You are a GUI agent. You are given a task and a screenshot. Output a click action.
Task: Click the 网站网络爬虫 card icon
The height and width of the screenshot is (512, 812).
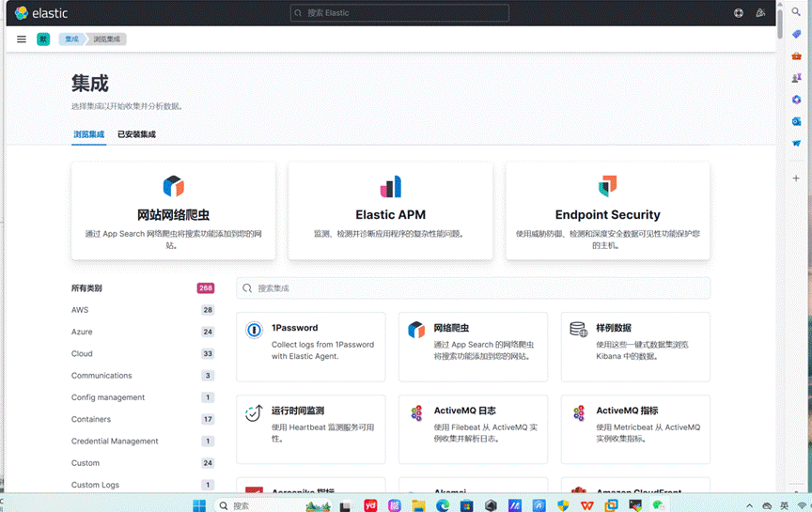point(174,186)
